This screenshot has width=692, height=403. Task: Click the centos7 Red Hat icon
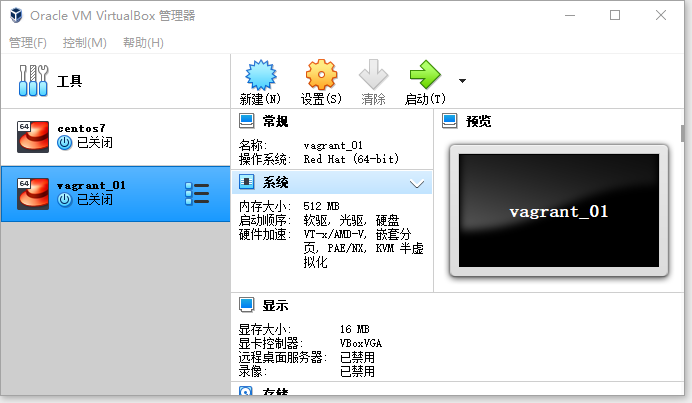coord(33,137)
